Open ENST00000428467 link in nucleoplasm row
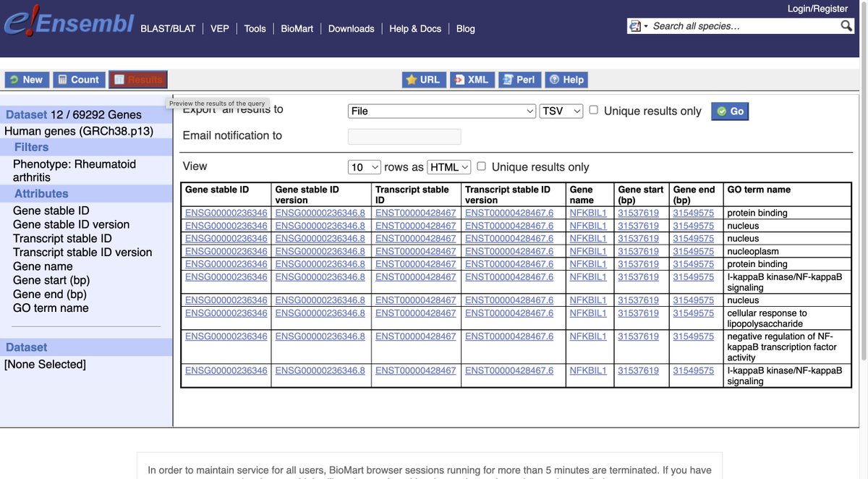This screenshot has width=868, height=479. pyautogui.click(x=416, y=251)
